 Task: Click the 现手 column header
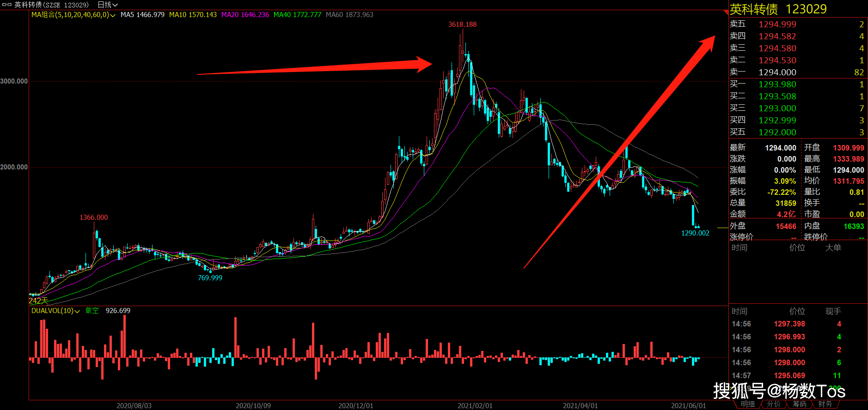click(833, 312)
